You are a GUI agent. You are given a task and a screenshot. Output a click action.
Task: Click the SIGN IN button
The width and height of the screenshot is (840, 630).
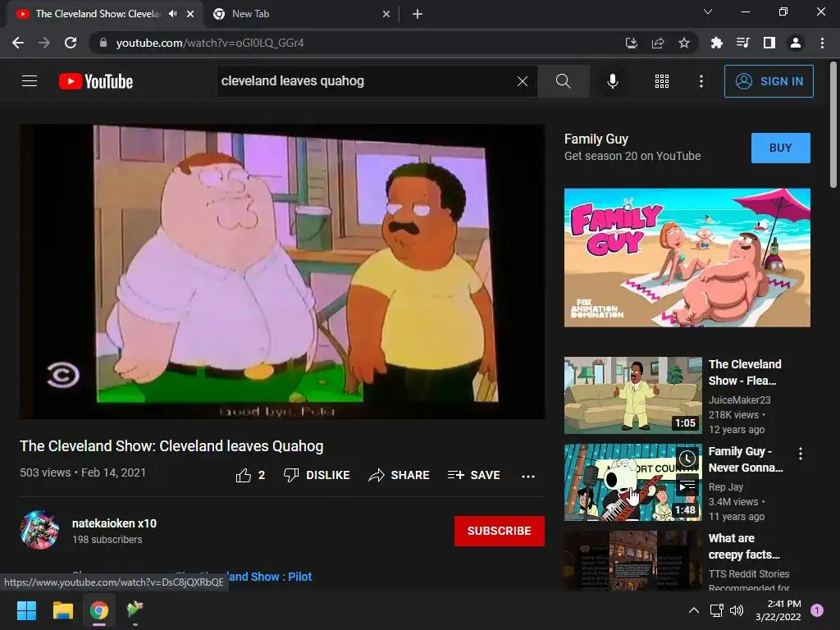[x=769, y=81]
